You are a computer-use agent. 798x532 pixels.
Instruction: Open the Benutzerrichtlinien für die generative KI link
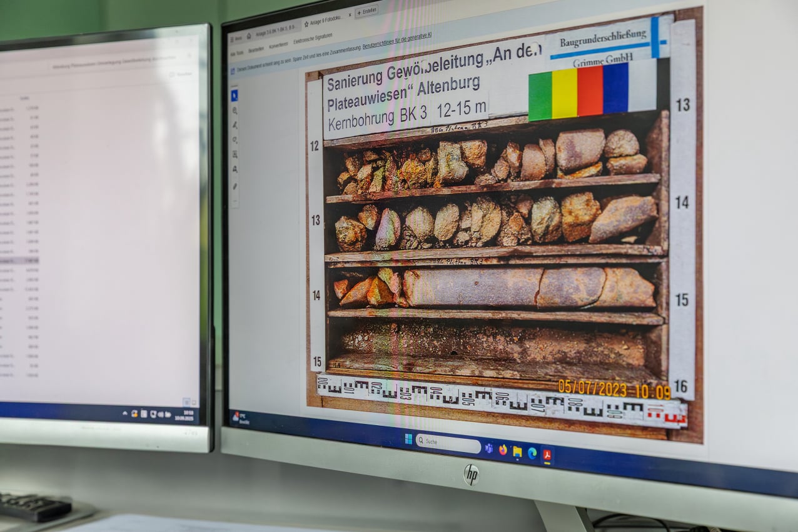(x=396, y=37)
